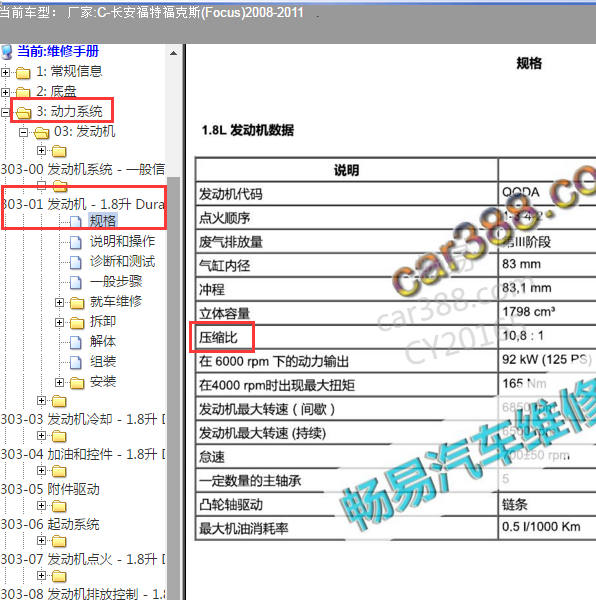Viewport: 596px width, 600px height.
Task: Click the 凸轮轴驱动 table cell
Action: pyautogui.click(x=347, y=505)
